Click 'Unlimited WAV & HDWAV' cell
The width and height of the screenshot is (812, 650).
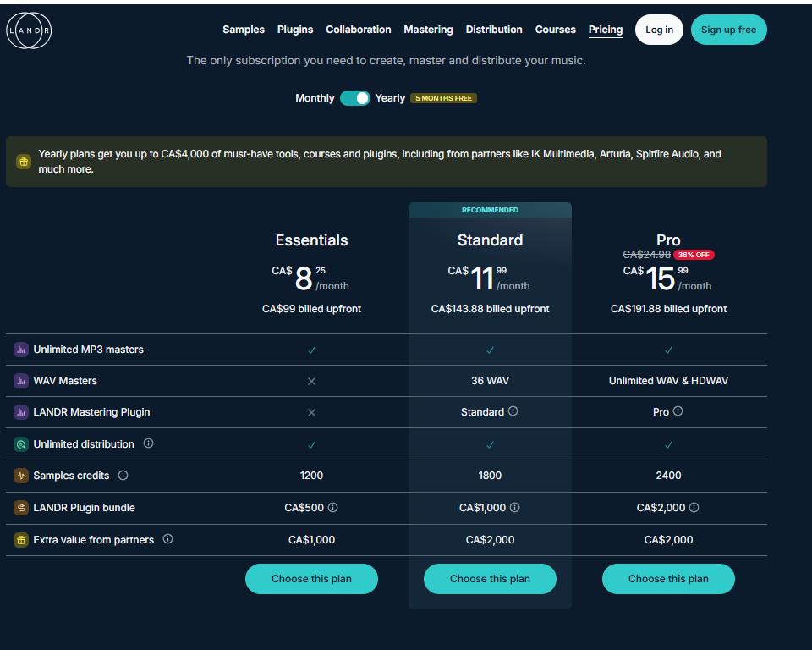coord(668,381)
